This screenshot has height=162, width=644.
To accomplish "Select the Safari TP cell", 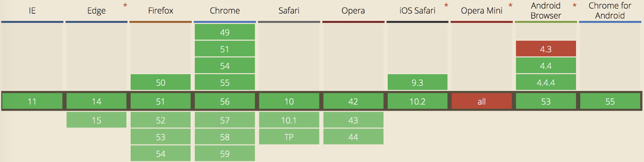I will click(x=289, y=137).
